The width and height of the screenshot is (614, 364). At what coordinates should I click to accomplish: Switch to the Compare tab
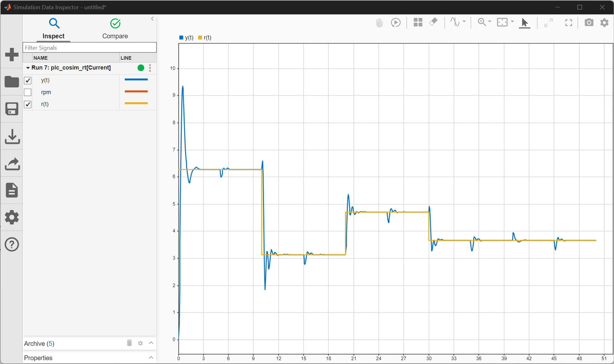point(115,29)
